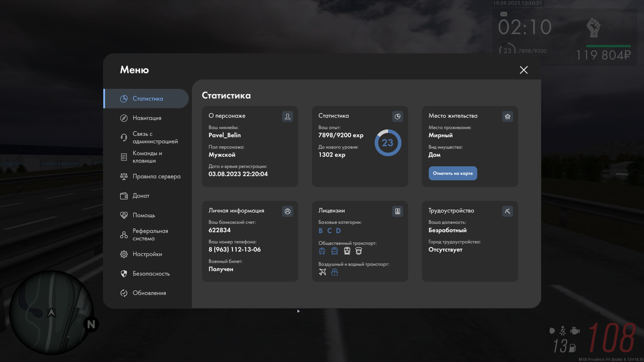Image resolution: width=644 pixels, height=362 pixels.
Task: Click license category B
Action: pyautogui.click(x=321, y=231)
